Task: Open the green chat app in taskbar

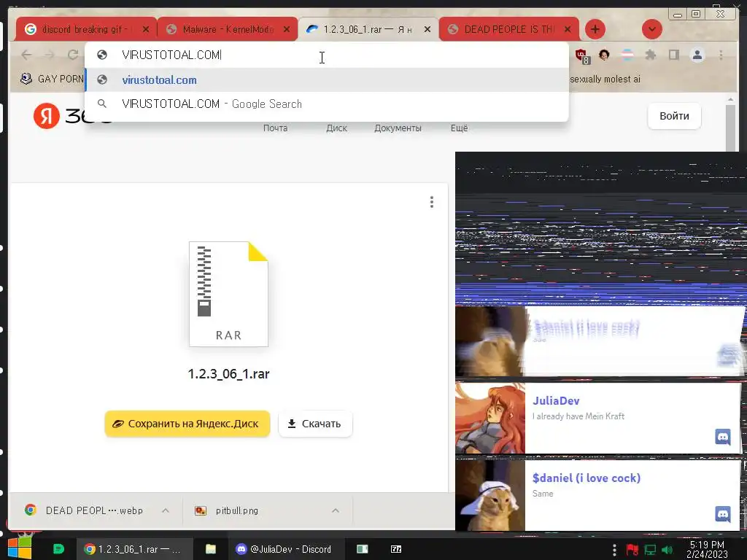Action: tap(58, 549)
